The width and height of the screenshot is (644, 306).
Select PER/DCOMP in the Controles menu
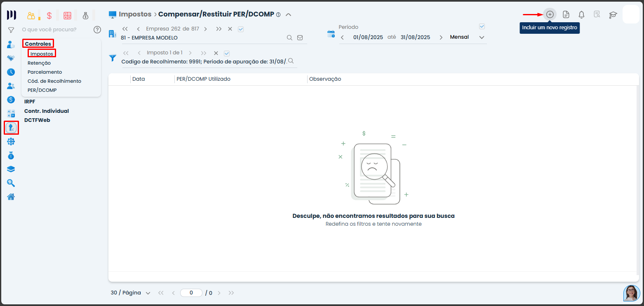[x=42, y=90]
